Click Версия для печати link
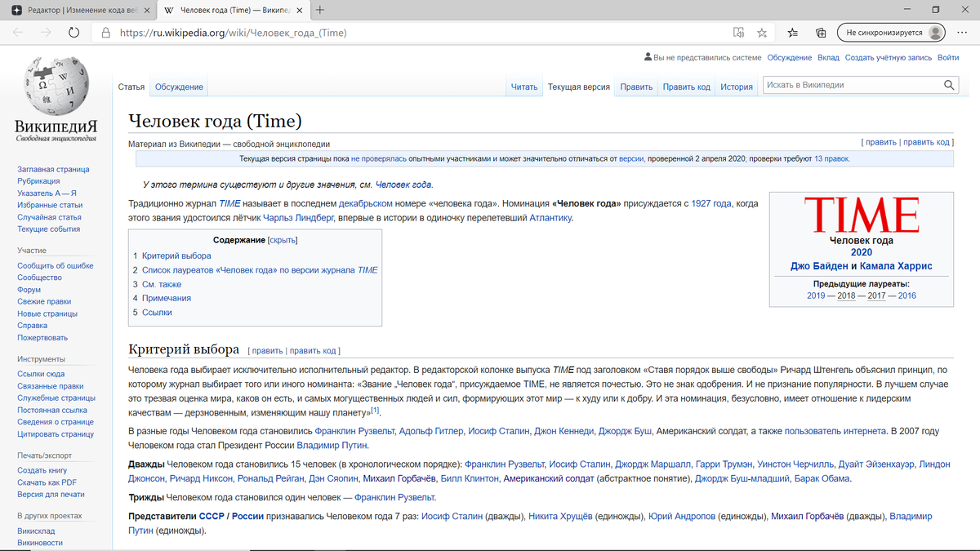 51,495
